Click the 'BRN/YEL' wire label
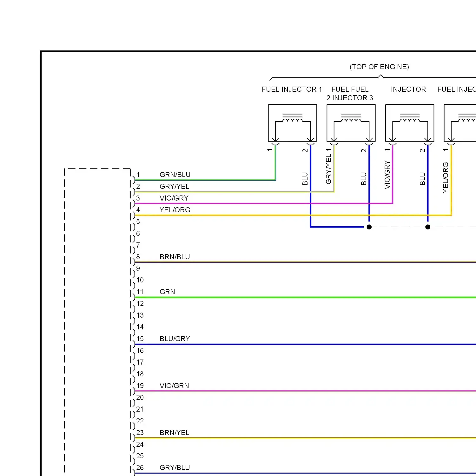The height and width of the screenshot is (476, 476). 174,433
